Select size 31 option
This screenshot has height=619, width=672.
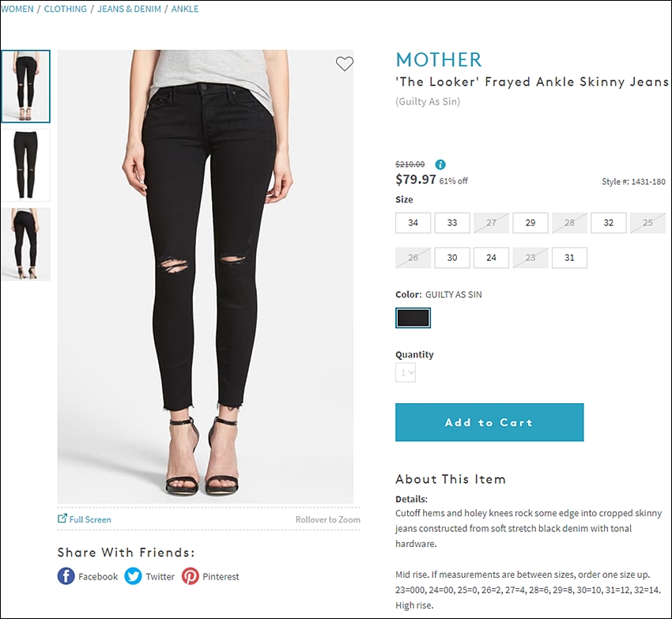[x=569, y=258]
